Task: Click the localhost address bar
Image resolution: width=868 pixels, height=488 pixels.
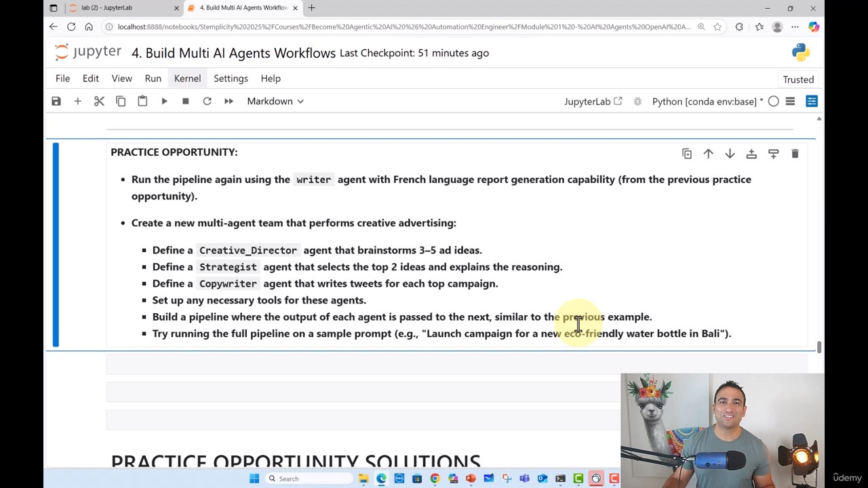Action: [x=404, y=27]
